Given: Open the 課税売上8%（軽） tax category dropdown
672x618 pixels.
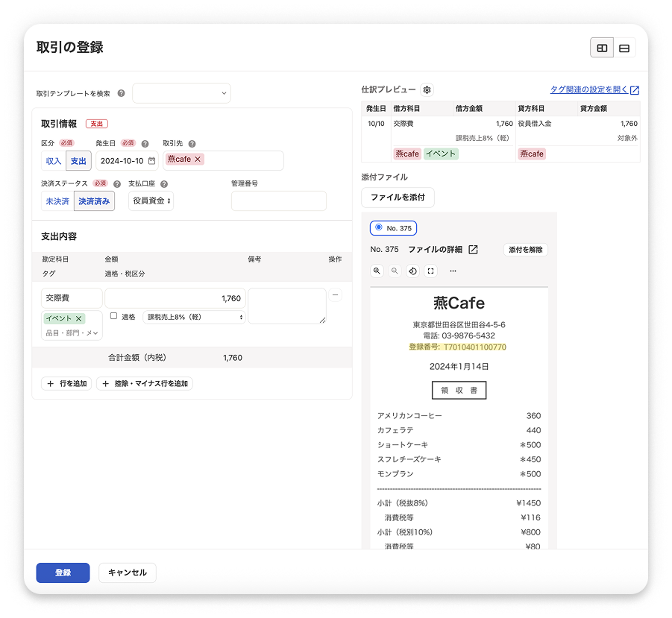Looking at the screenshot, I should (x=194, y=317).
